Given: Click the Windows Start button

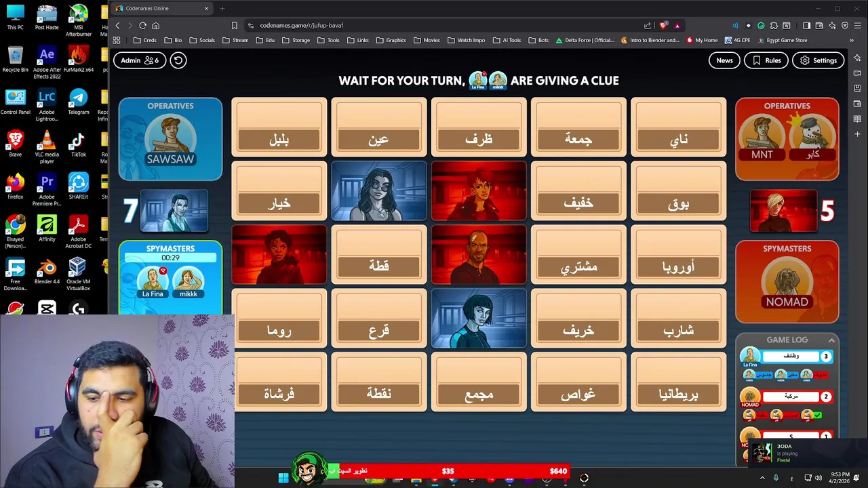Looking at the screenshot, I should pos(283,478).
